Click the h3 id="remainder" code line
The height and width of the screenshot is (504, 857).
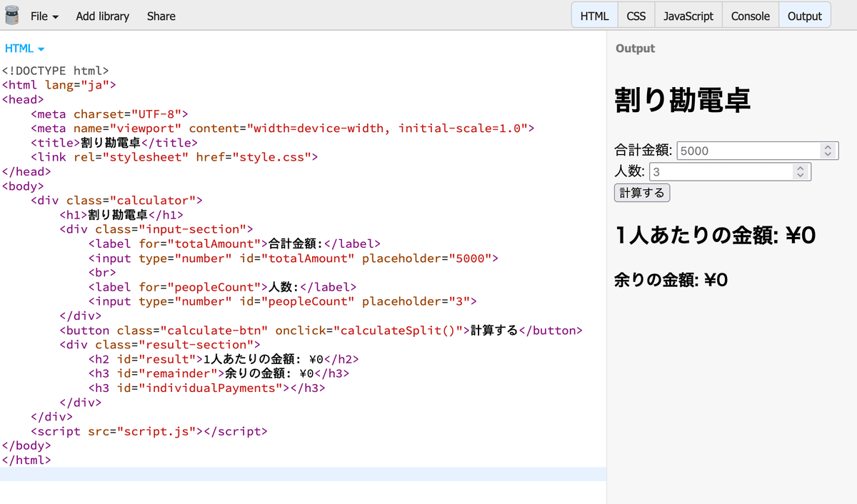tap(219, 373)
